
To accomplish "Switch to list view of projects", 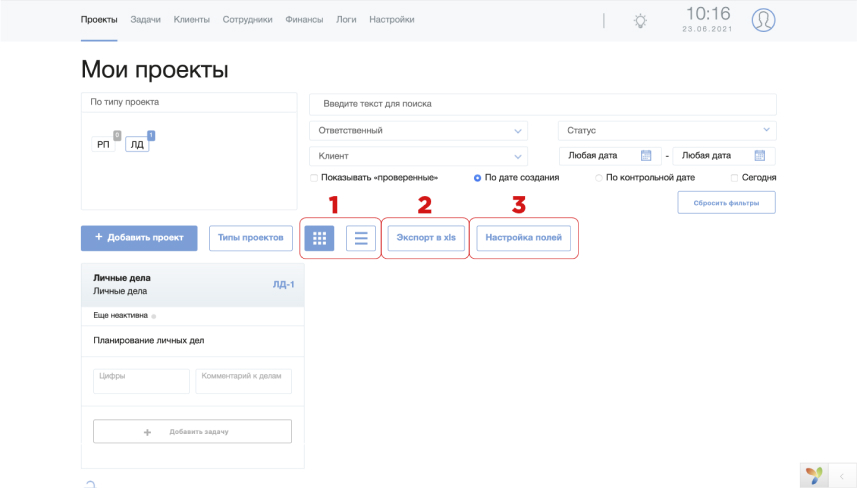I will (361, 238).
